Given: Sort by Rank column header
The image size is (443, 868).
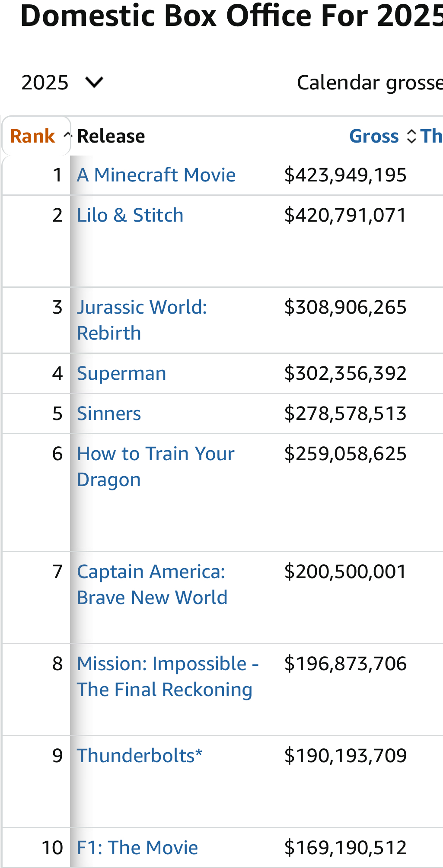Looking at the screenshot, I should point(32,136).
